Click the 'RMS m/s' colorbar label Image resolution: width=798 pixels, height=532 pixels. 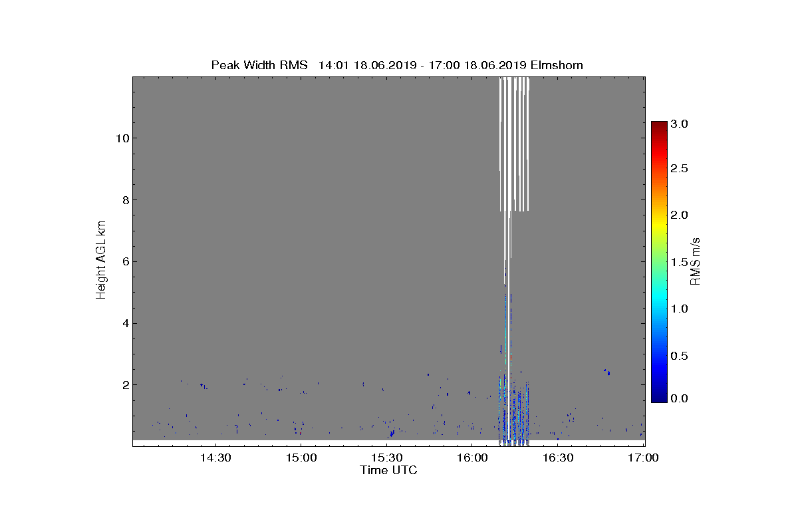(696, 261)
